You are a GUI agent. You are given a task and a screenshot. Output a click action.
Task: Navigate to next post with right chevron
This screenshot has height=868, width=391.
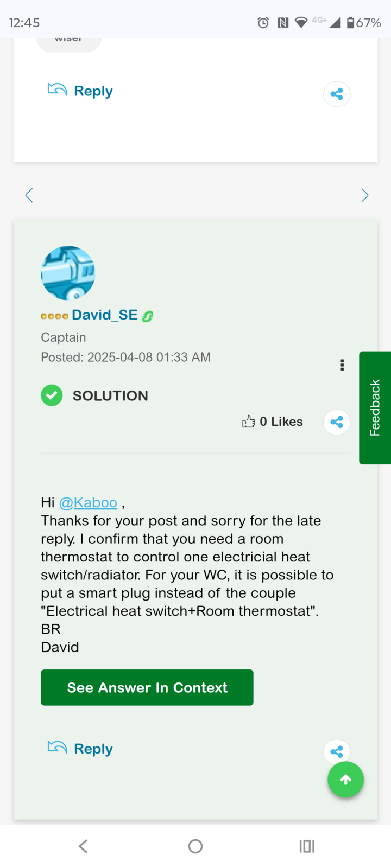point(364,195)
